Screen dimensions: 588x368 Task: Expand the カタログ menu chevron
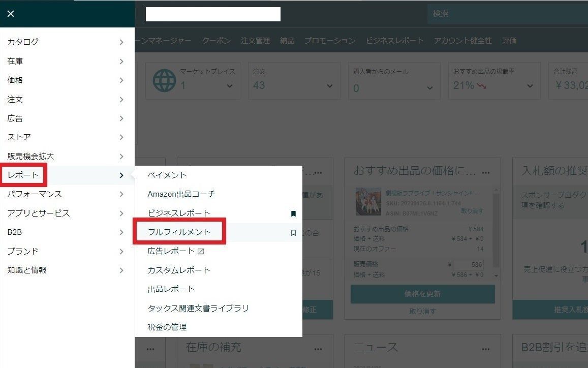[x=121, y=42]
